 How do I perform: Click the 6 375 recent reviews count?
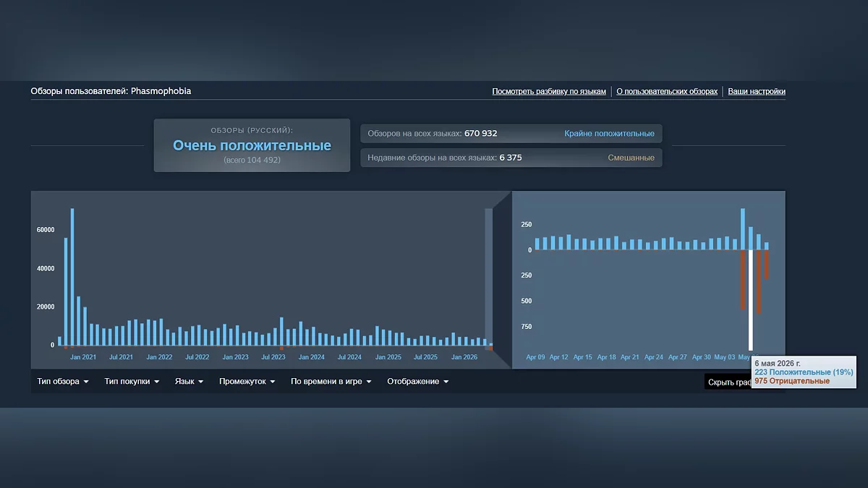pos(510,158)
